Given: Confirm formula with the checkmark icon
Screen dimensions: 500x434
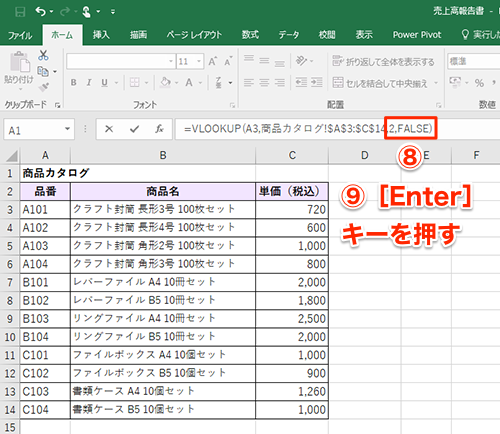Looking at the screenshot, I should click(134, 129).
